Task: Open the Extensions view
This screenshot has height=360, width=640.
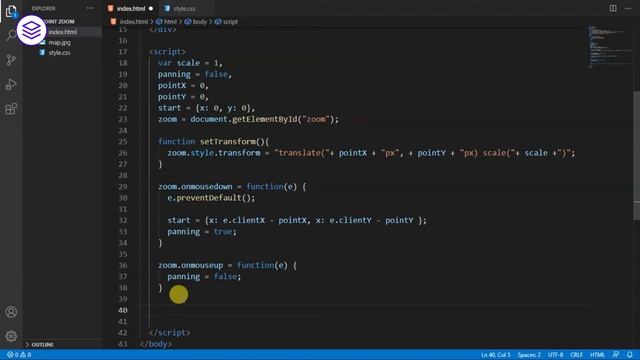Action: click(x=11, y=109)
